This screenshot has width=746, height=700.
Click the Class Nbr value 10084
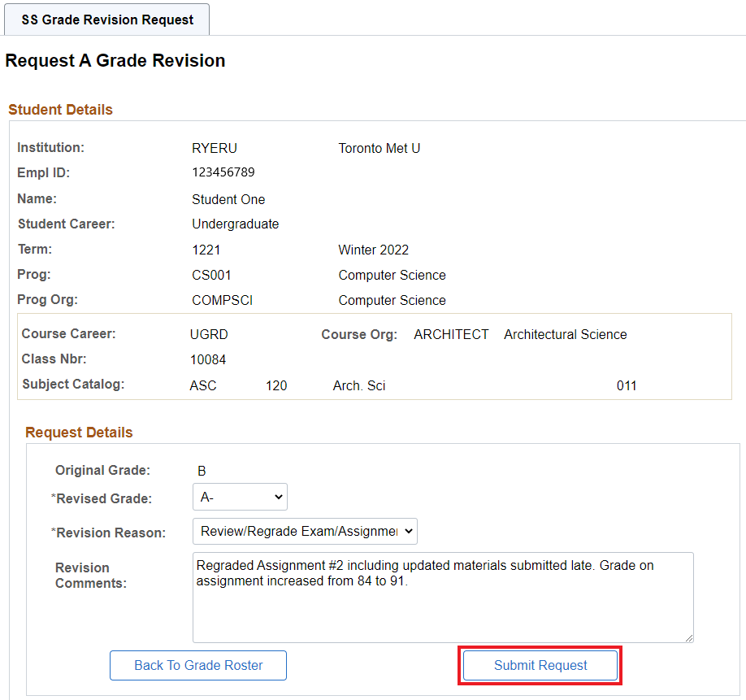point(208,359)
